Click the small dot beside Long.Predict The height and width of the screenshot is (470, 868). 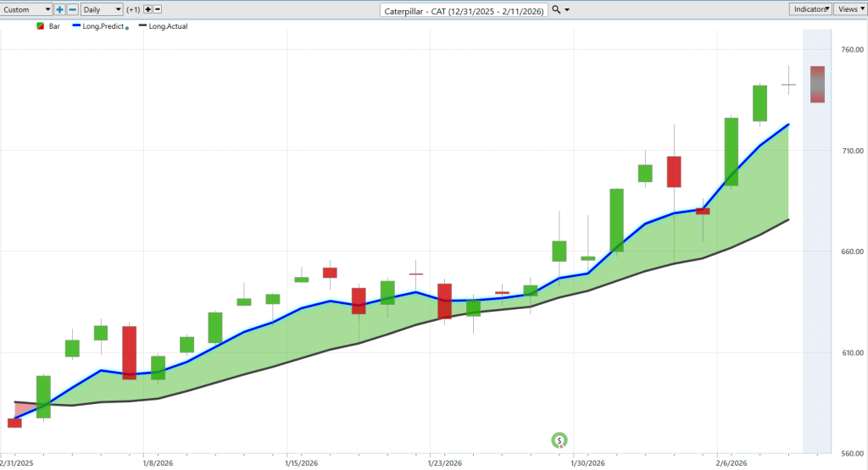127,28
